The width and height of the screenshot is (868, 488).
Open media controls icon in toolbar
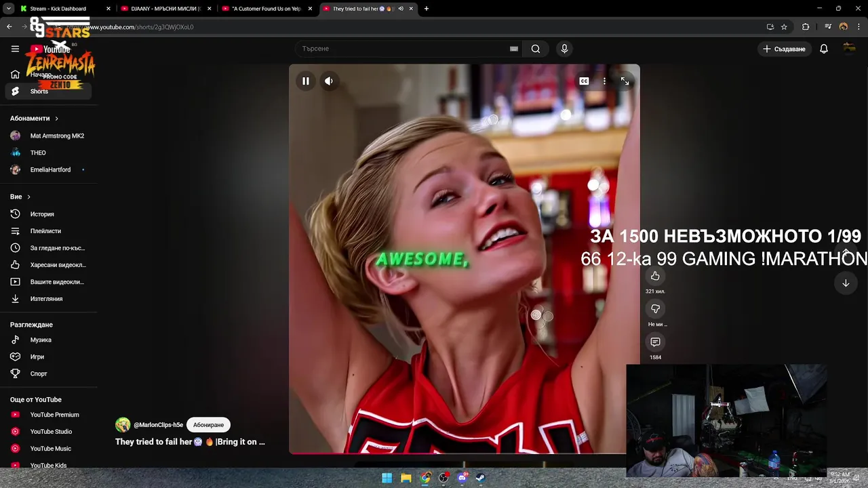tap(829, 27)
